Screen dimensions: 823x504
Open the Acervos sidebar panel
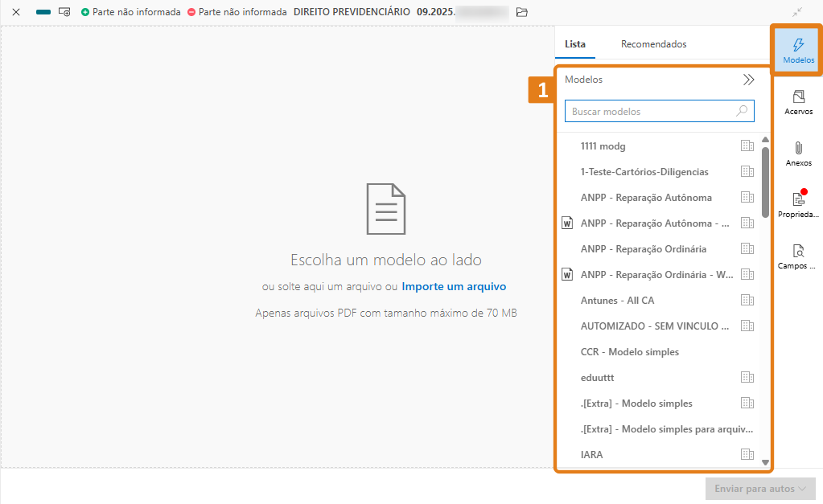(x=798, y=102)
